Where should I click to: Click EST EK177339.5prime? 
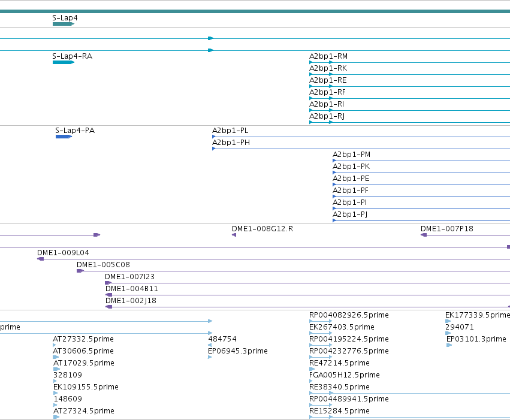(x=478, y=315)
